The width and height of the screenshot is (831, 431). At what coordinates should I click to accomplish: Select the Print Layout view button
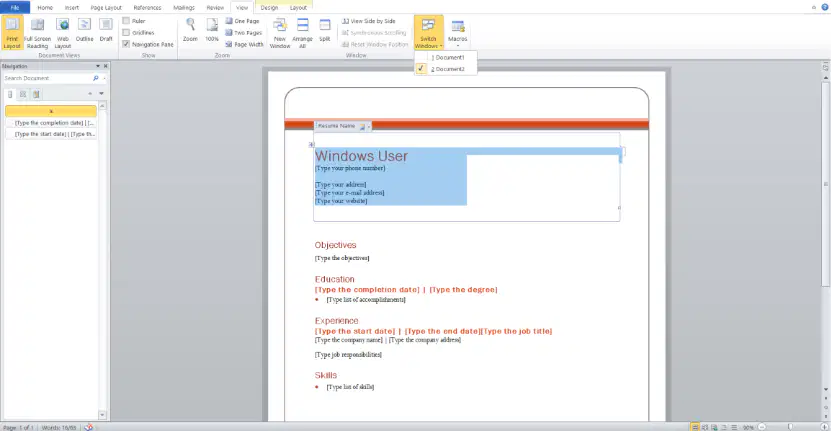point(12,33)
